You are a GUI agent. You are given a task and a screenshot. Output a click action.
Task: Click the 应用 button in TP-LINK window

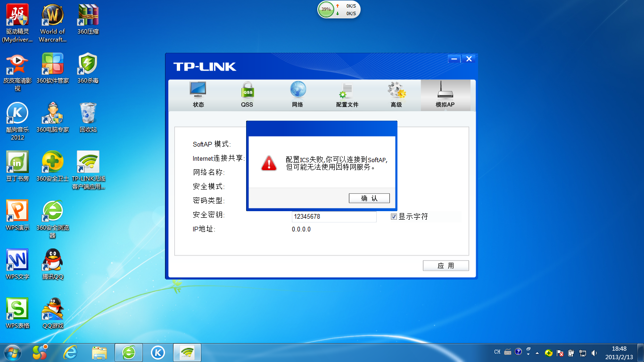coord(446,266)
